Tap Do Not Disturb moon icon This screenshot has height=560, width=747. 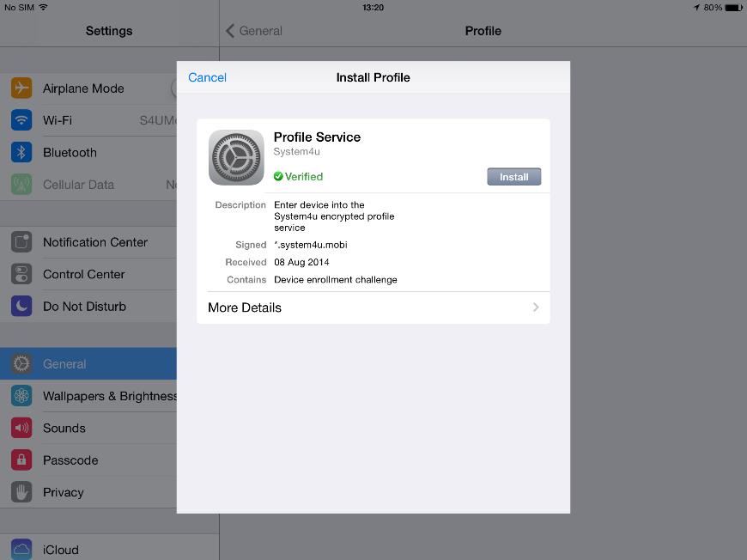click(21, 306)
